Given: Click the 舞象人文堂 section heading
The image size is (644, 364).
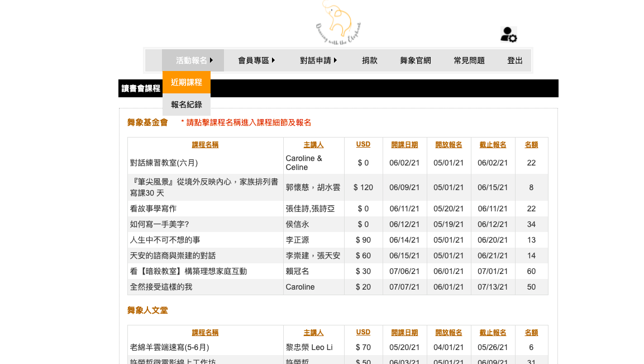Looking at the screenshot, I should coord(147,310).
